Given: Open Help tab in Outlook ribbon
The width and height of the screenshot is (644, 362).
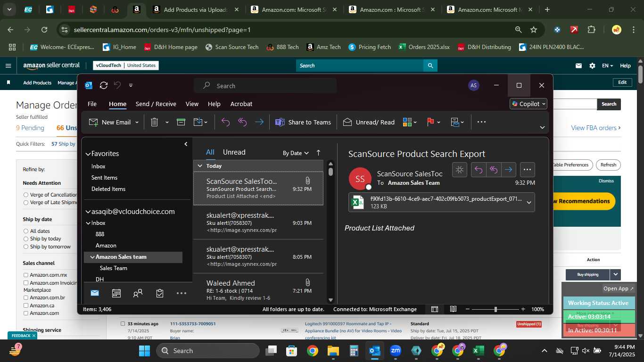Looking at the screenshot, I should (x=214, y=104).
